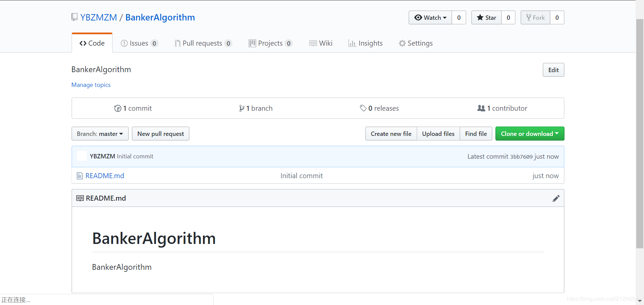The height and width of the screenshot is (305, 644).
Task: Click the scrollbar down arrow
Action: point(640,301)
